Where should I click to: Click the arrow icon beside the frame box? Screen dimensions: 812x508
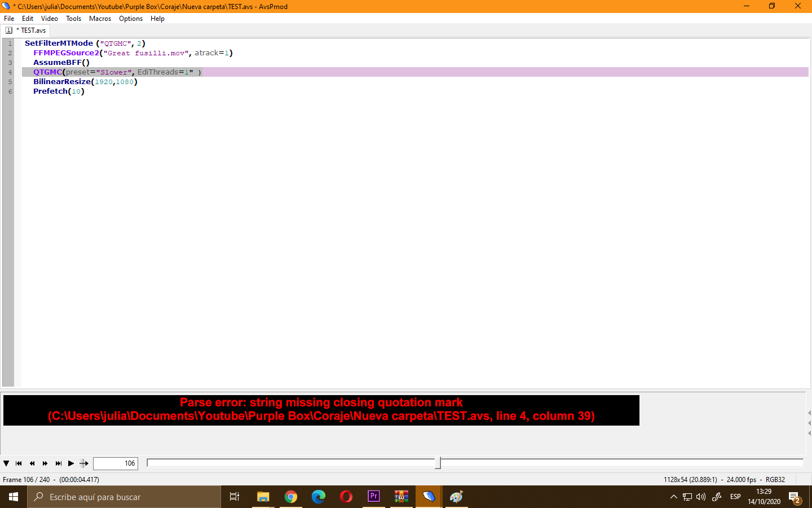tap(84, 463)
